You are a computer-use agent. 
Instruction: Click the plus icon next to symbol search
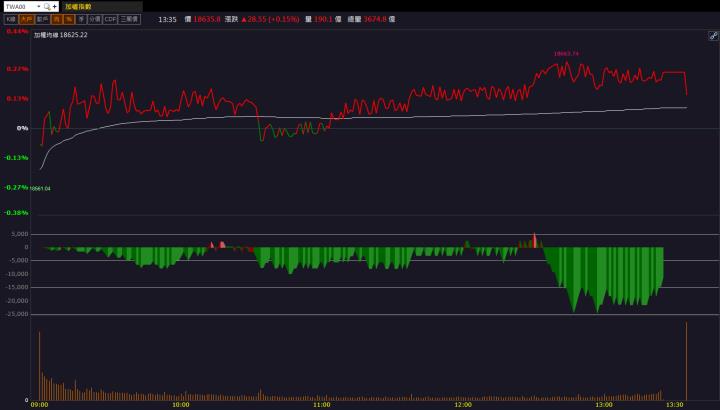tap(56, 6)
